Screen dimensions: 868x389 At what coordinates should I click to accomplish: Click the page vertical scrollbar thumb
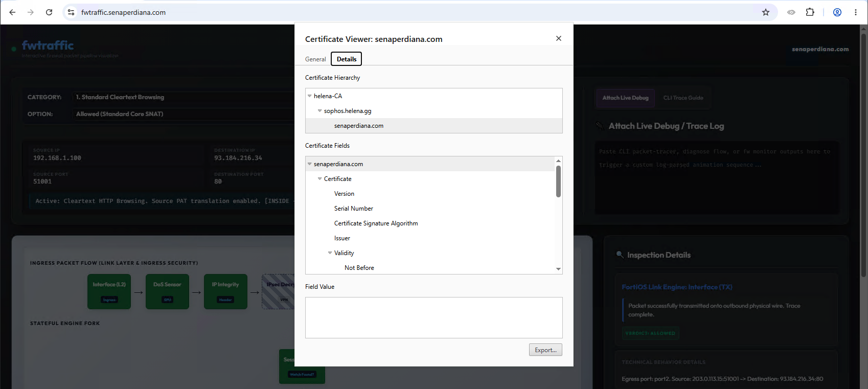coord(864,156)
